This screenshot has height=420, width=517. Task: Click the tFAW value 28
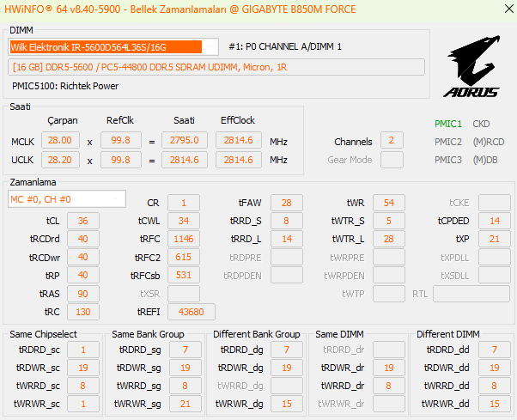(287, 203)
